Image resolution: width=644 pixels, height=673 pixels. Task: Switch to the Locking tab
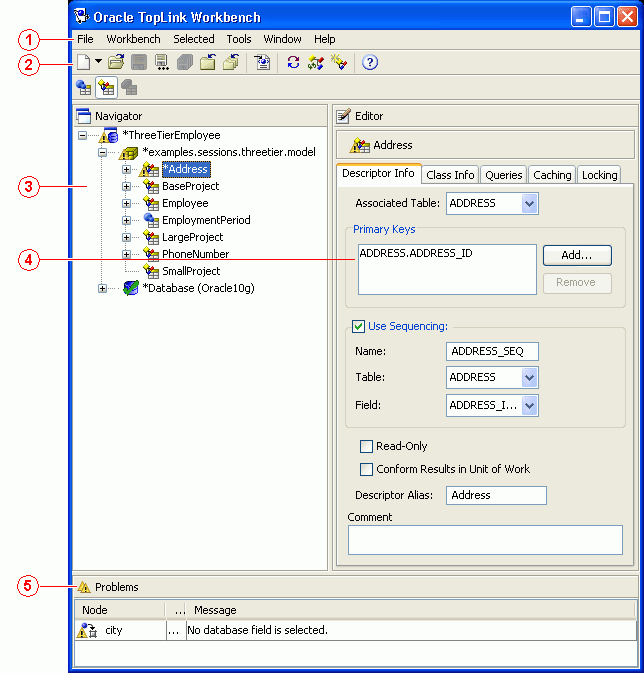point(599,175)
